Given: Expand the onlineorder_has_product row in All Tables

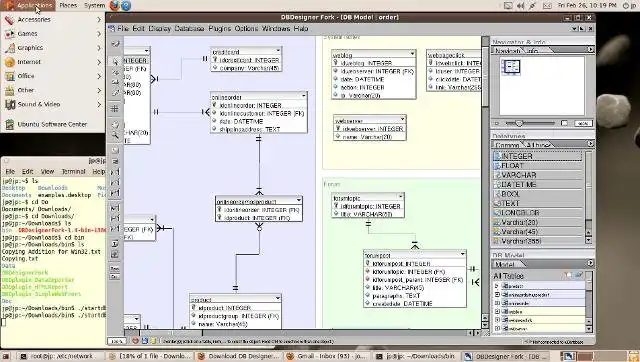Looking at the screenshot, I should [497, 294].
